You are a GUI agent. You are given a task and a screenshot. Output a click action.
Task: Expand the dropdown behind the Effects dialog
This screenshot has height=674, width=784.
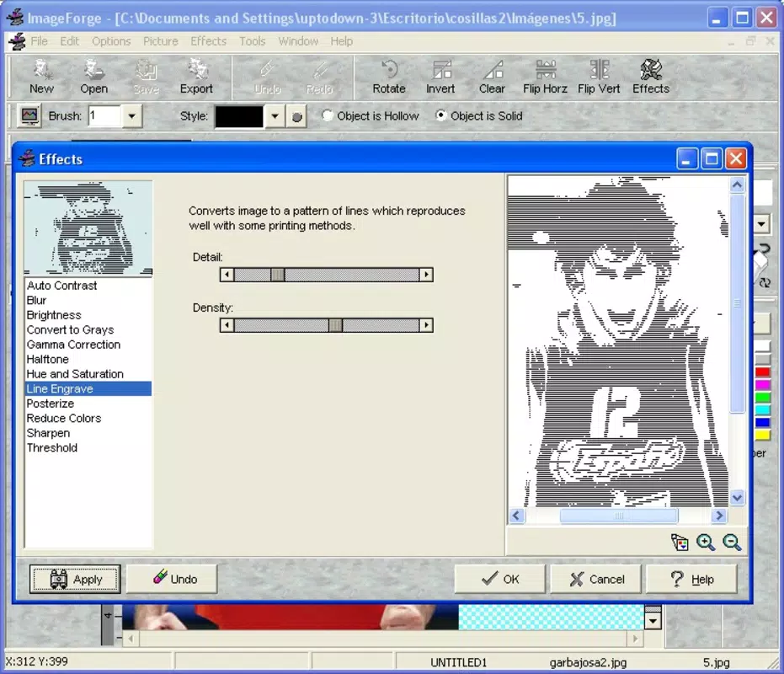click(x=761, y=223)
